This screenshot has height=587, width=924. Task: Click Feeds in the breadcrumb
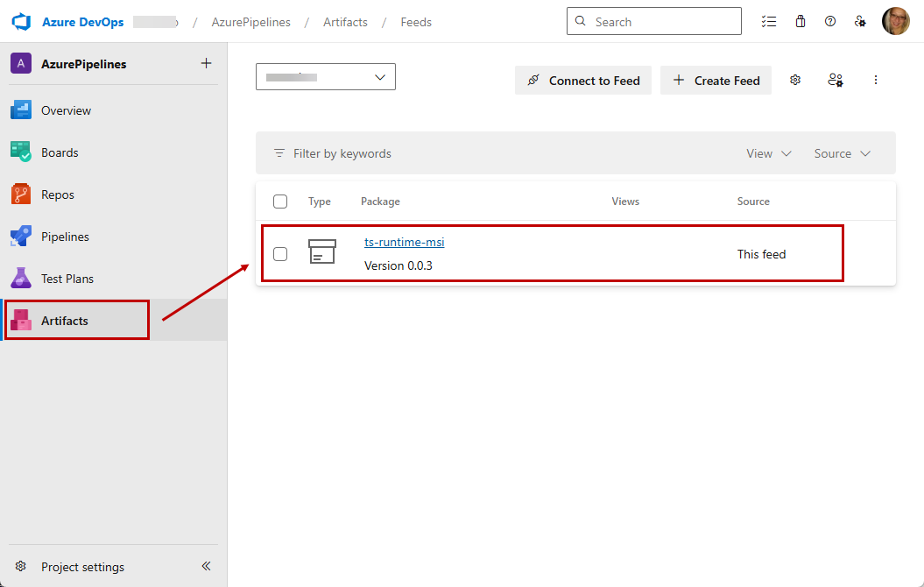(416, 22)
